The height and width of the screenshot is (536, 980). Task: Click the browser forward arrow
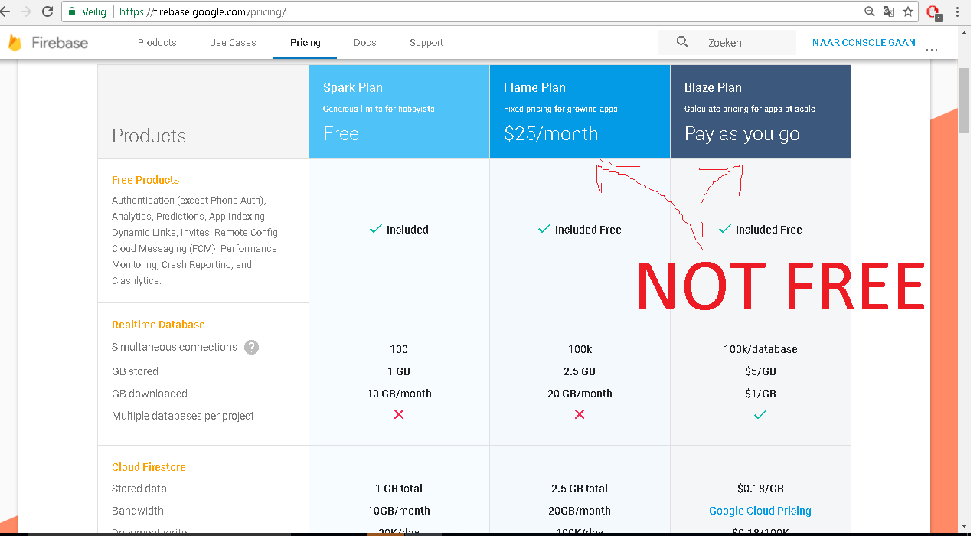tap(26, 11)
